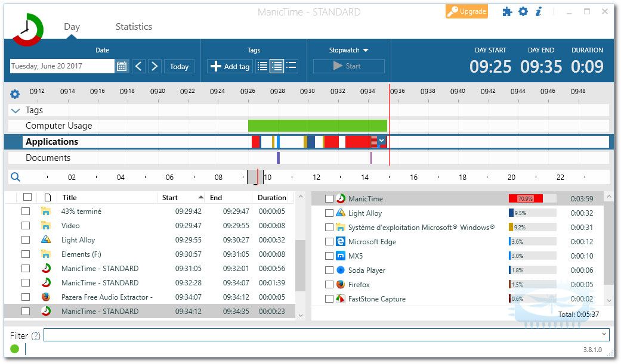The image size is (621, 364).
Task: Collapse the Tags timeline row
Action: click(x=16, y=111)
